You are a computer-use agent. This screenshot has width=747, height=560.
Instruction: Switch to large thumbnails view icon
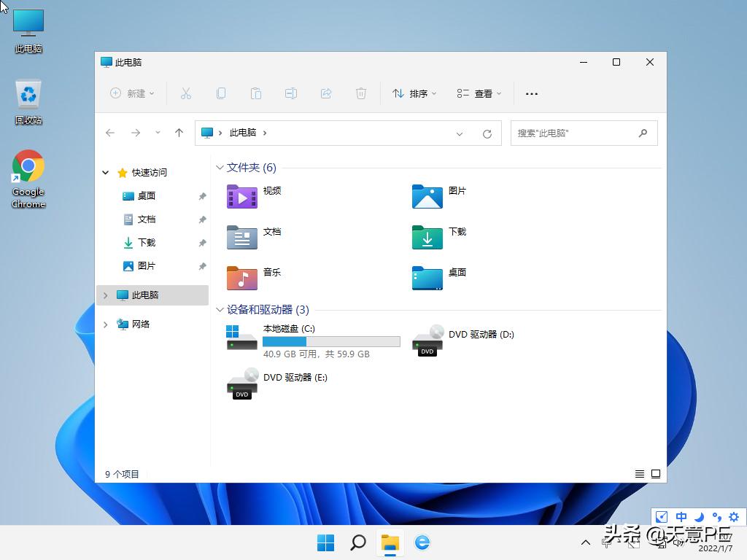click(x=655, y=474)
